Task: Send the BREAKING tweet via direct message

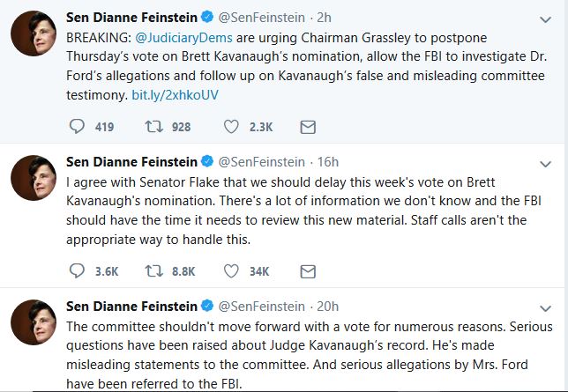Action: pyautogui.click(x=308, y=127)
